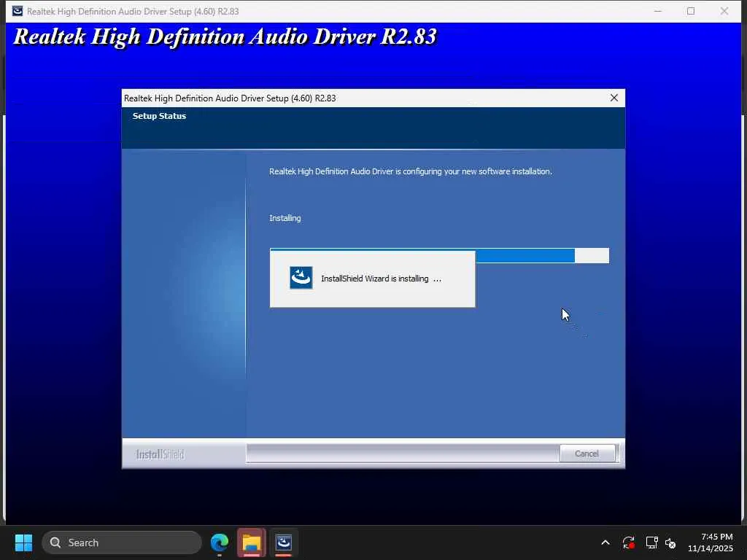
Task: Close the outer Realtek setup window
Action: 724,11
